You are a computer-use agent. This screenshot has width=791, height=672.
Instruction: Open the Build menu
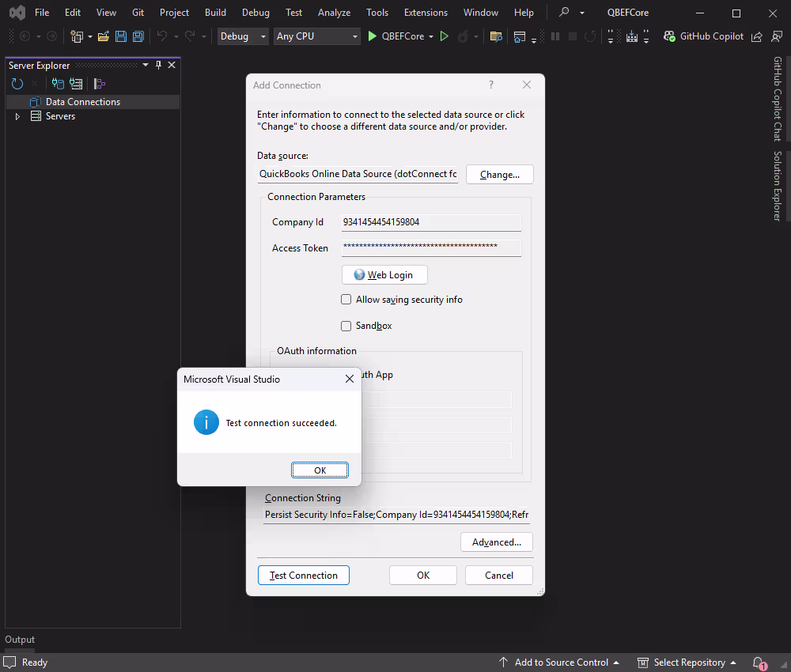[215, 13]
